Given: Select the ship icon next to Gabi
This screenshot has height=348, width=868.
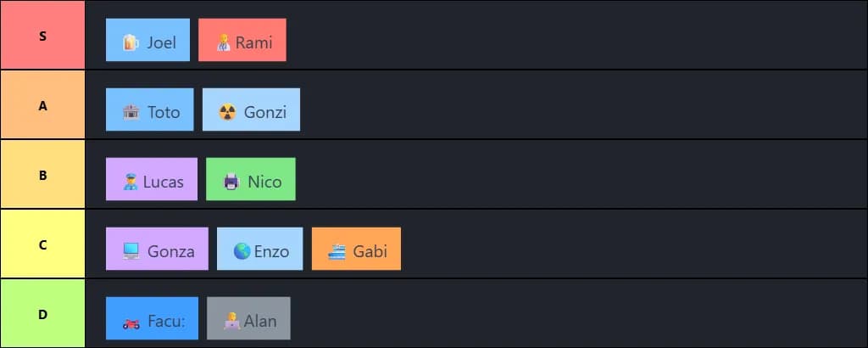Looking at the screenshot, I should tap(337, 251).
